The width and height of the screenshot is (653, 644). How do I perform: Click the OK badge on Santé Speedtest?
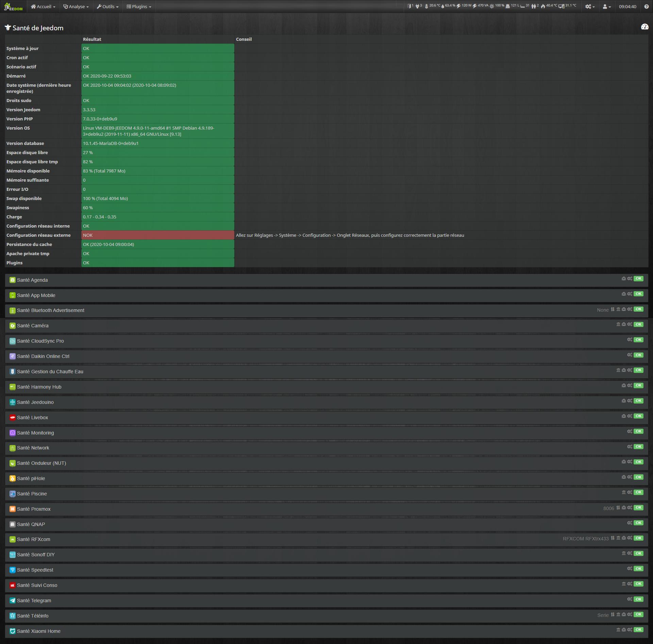(638, 568)
